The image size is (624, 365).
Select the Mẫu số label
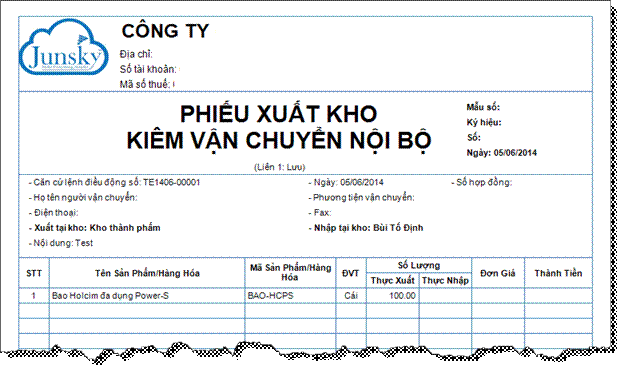pyautogui.click(x=483, y=107)
